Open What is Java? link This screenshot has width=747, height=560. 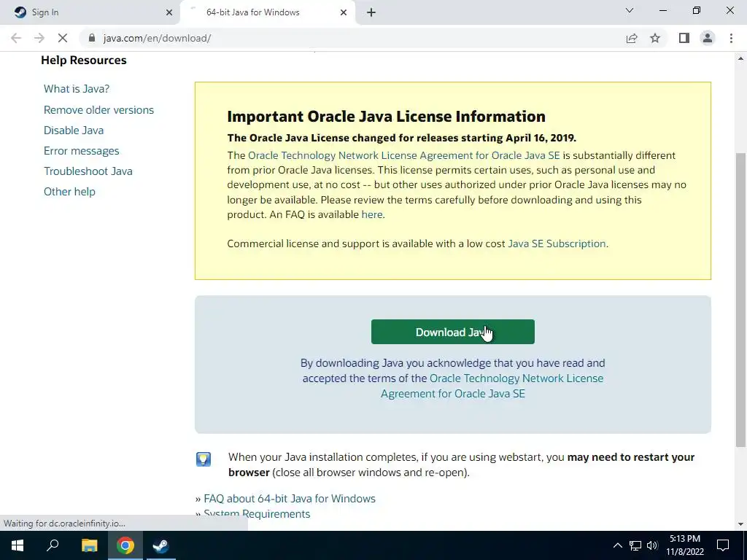[x=77, y=89]
